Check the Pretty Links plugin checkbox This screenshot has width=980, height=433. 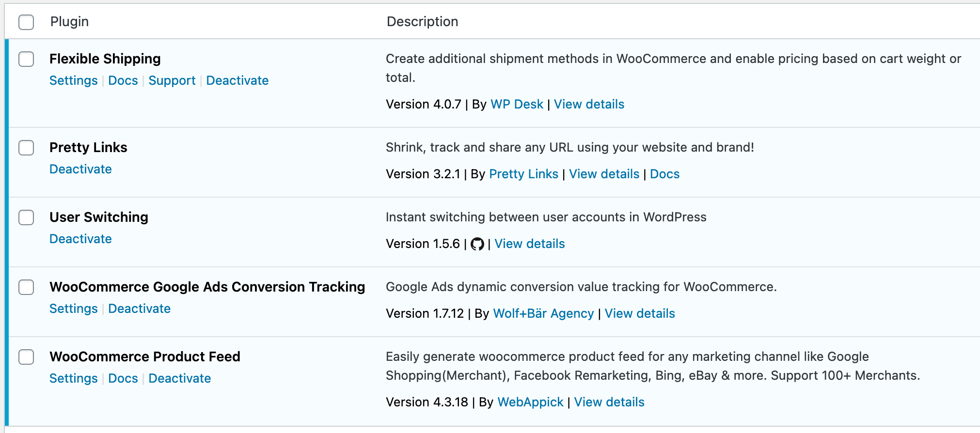(26, 148)
